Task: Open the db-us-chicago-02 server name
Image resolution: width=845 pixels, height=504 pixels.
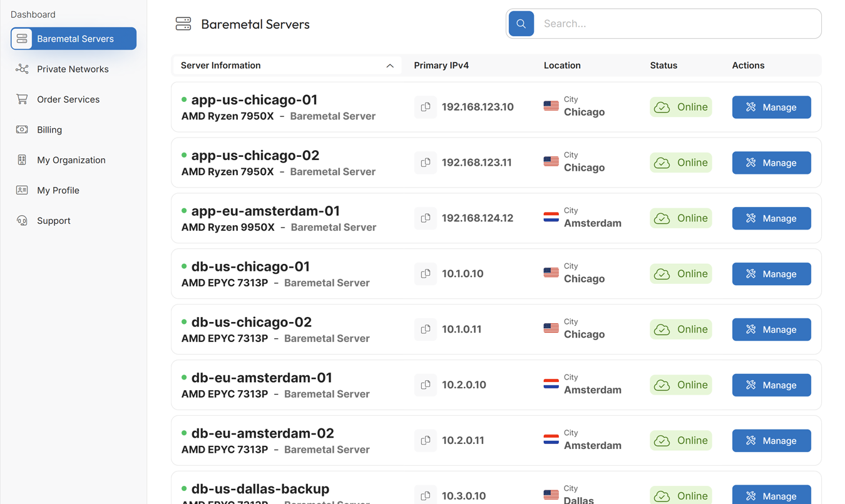Action: click(x=251, y=322)
